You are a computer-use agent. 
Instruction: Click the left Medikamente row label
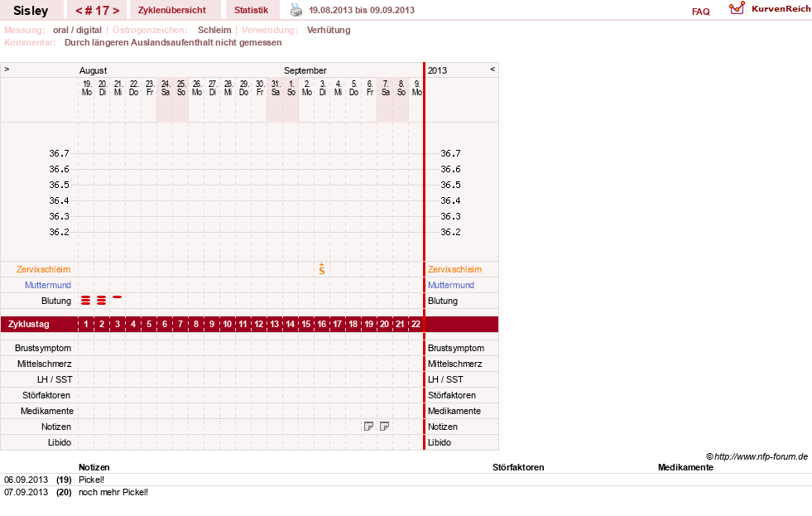click(47, 411)
